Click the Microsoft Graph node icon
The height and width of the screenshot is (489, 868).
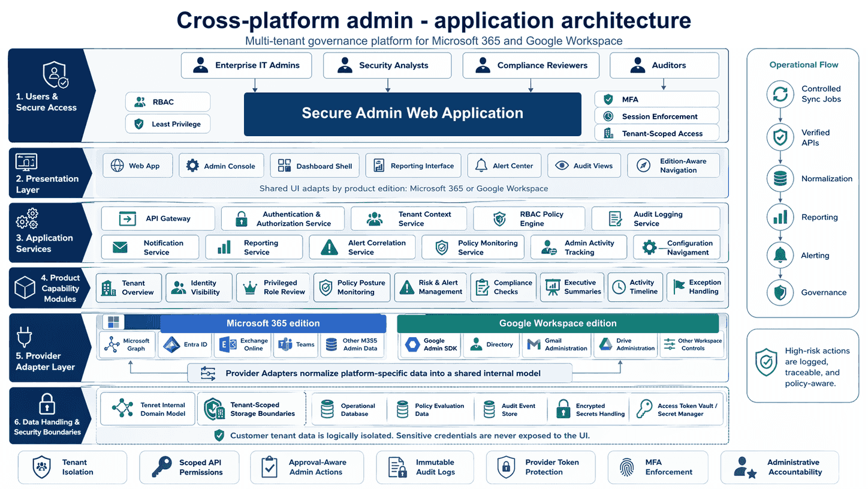[x=112, y=344]
